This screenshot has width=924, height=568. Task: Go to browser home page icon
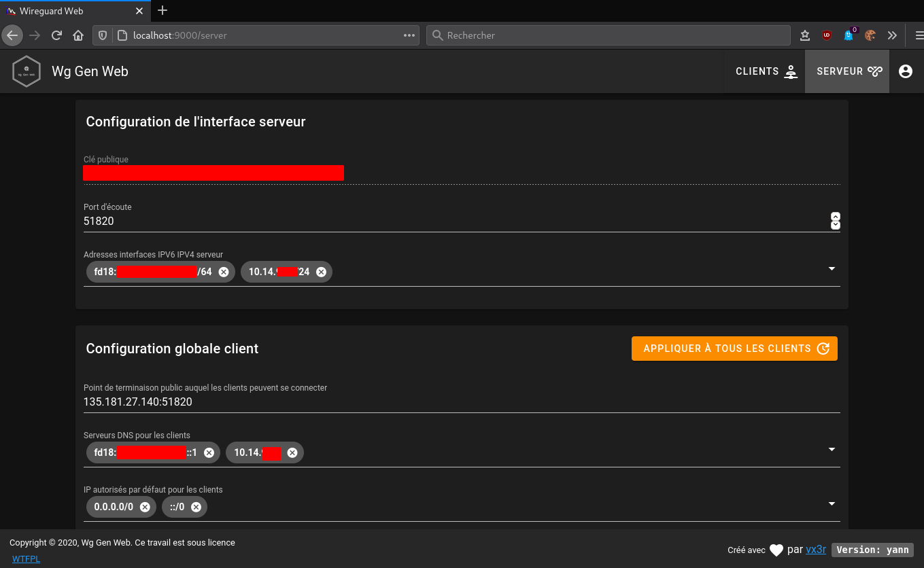click(x=78, y=35)
